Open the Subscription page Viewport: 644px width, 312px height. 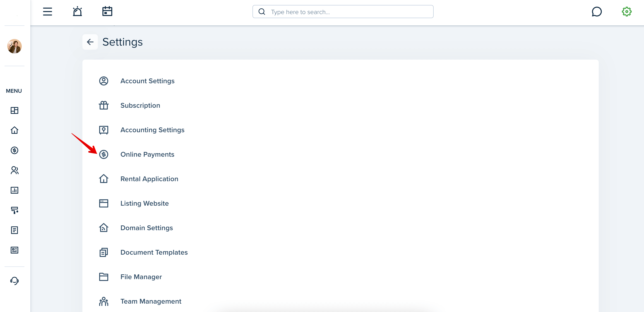pyautogui.click(x=140, y=105)
